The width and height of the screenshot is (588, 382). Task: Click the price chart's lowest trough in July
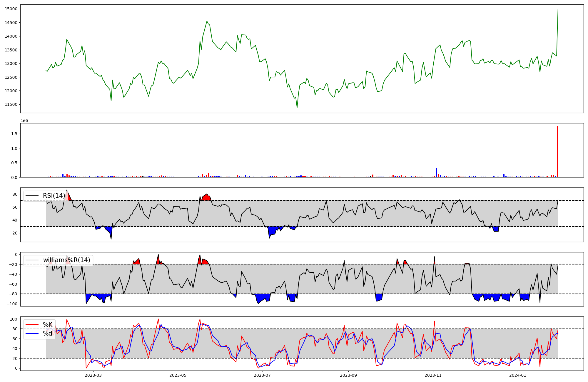pyautogui.click(x=297, y=108)
